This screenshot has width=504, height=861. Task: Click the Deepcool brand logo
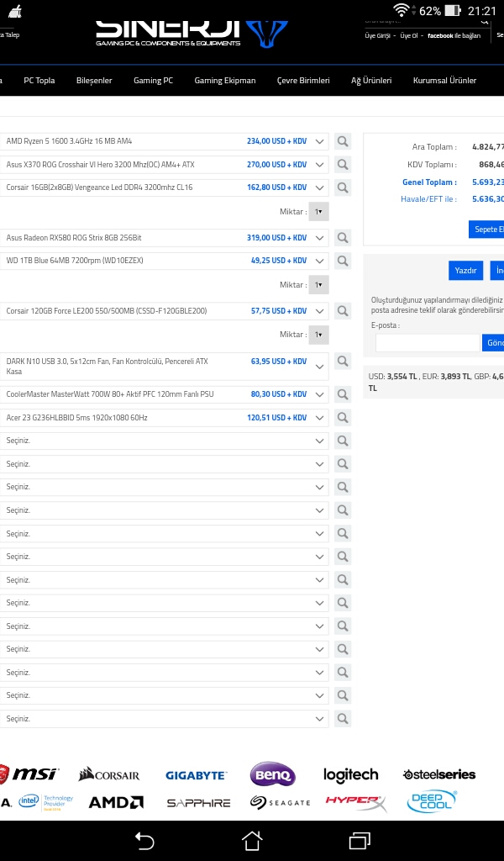[x=432, y=801]
